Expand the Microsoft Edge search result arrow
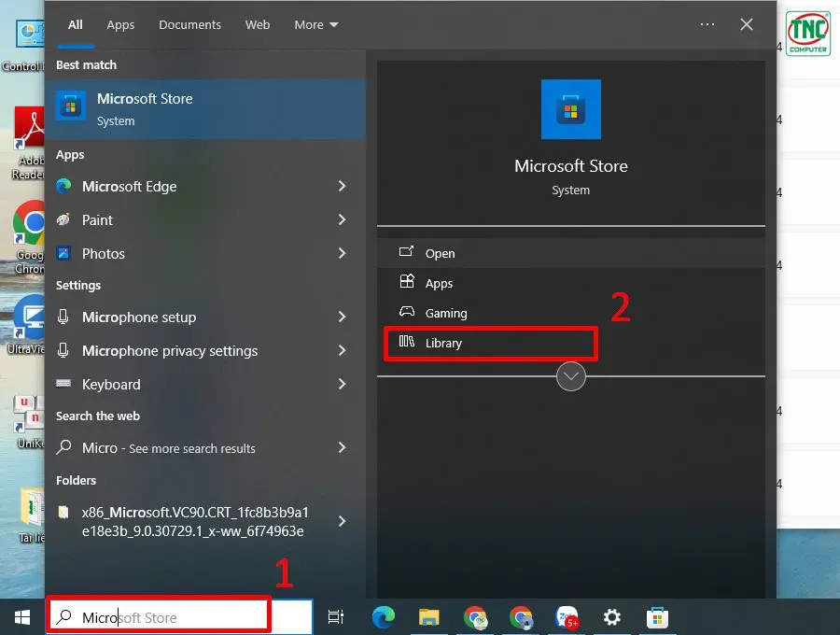This screenshot has height=635, width=840. tap(343, 186)
